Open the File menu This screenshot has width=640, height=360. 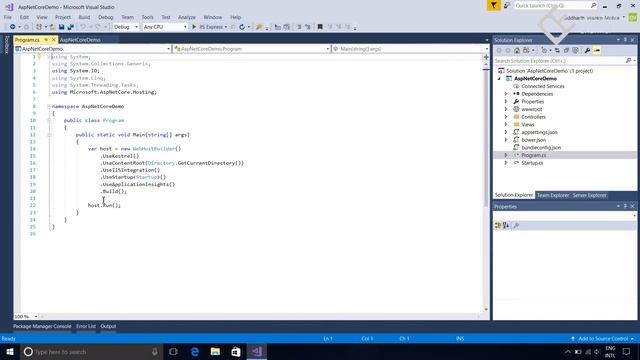8,17
